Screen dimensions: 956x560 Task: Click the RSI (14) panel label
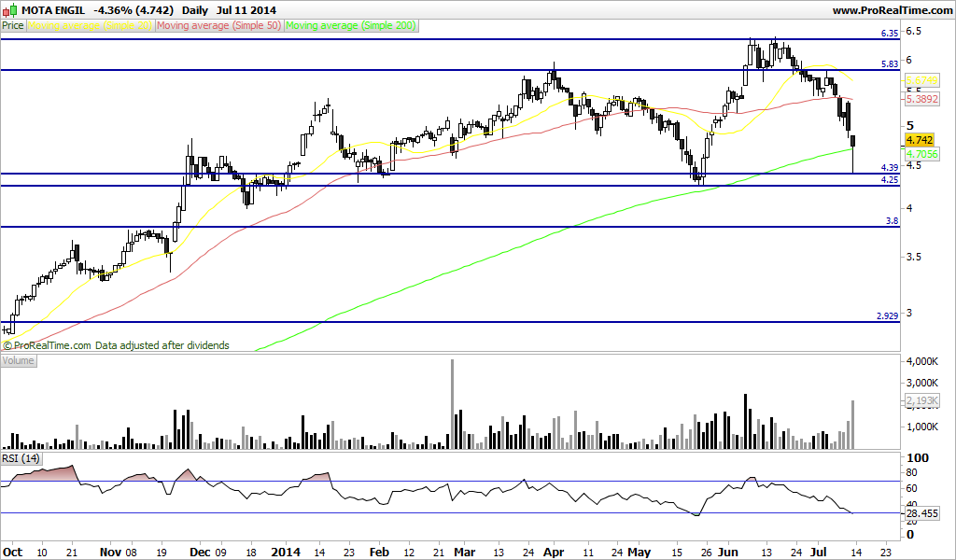pos(21,457)
